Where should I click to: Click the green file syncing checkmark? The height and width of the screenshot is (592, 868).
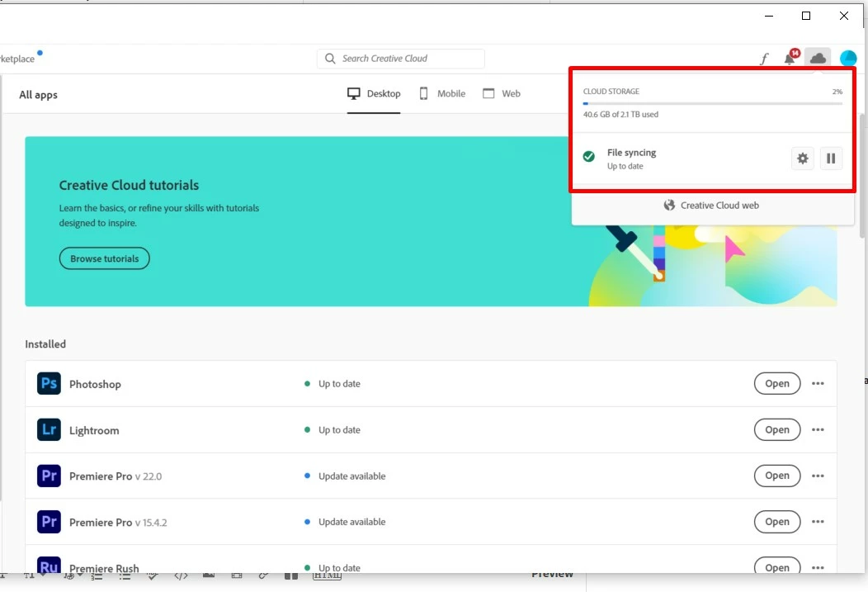[x=589, y=157]
